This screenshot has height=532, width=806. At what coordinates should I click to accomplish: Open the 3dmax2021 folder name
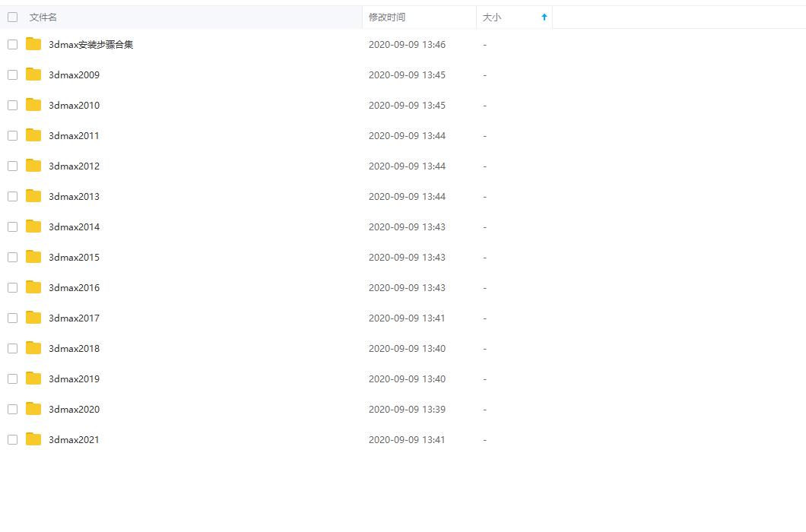tap(74, 439)
